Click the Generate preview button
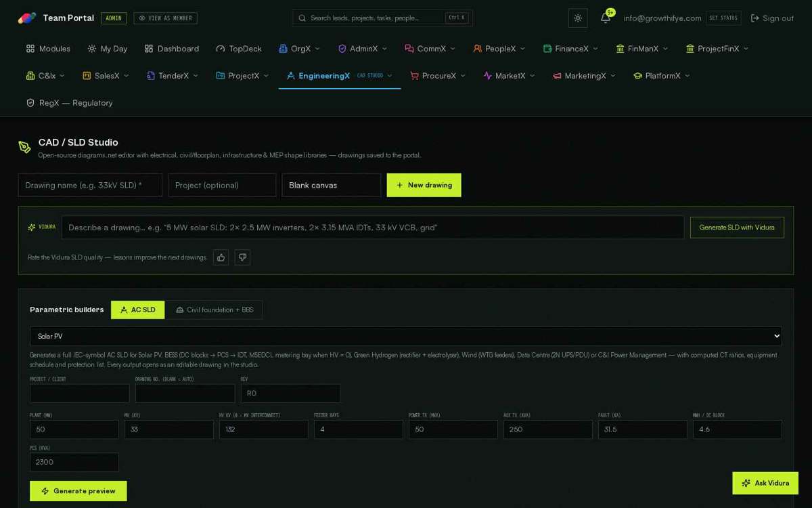The width and height of the screenshot is (812, 508). click(78, 491)
